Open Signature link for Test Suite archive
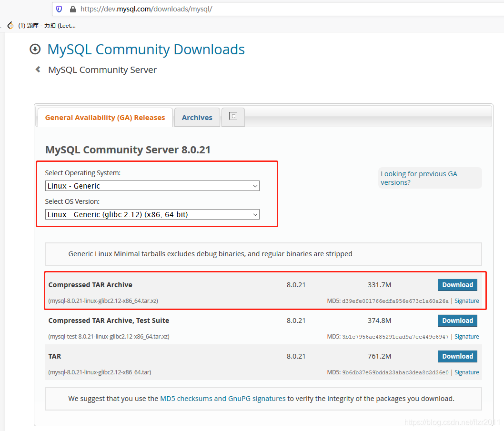This screenshot has width=504, height=431. [466, 337]
